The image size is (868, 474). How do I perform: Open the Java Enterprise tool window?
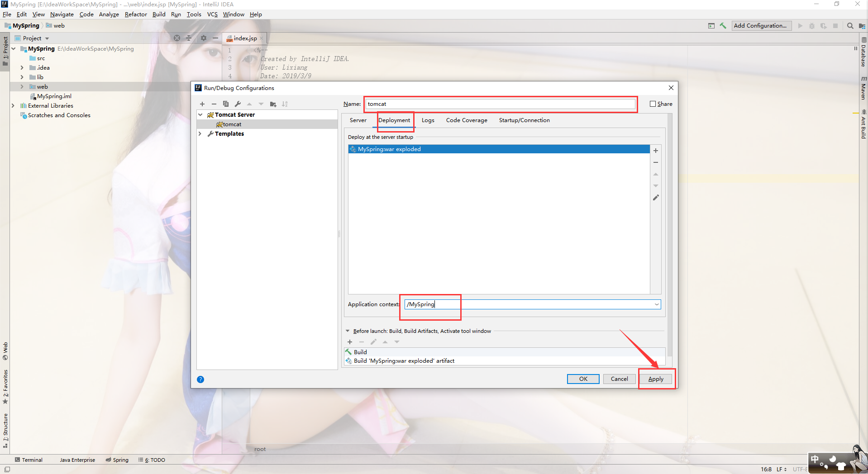pos(77,460)
